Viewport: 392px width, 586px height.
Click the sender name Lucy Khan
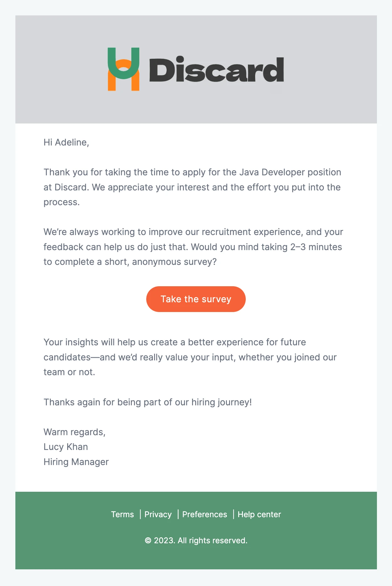coord(66,447)
